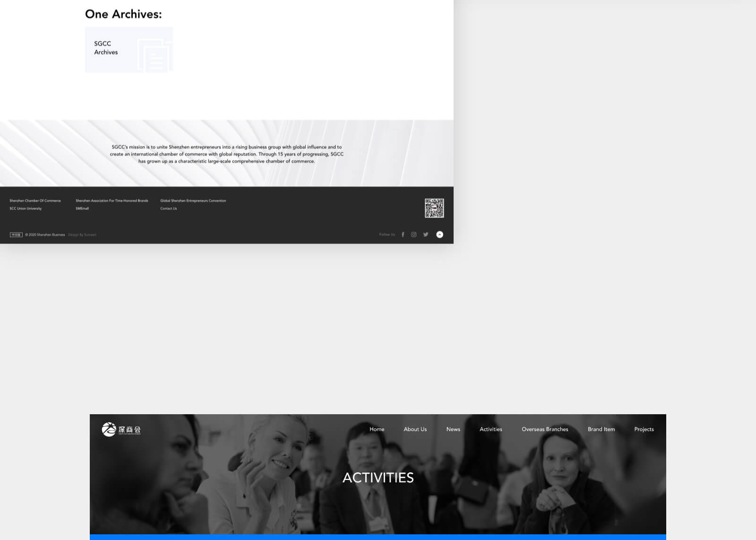Click the Twitter bird icon
Viewport: 756px width, 540px height.
coord(426,235)
